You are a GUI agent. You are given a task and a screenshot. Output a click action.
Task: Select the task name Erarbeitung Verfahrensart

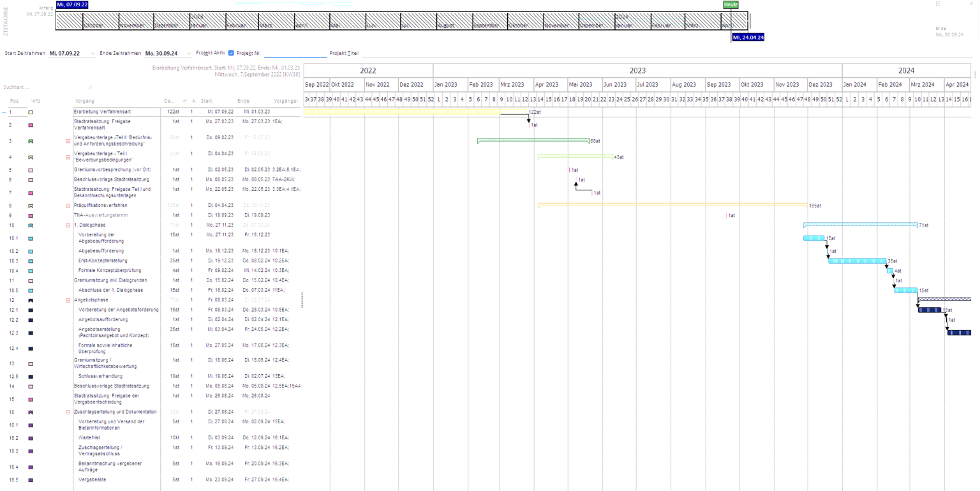(102, 112)
